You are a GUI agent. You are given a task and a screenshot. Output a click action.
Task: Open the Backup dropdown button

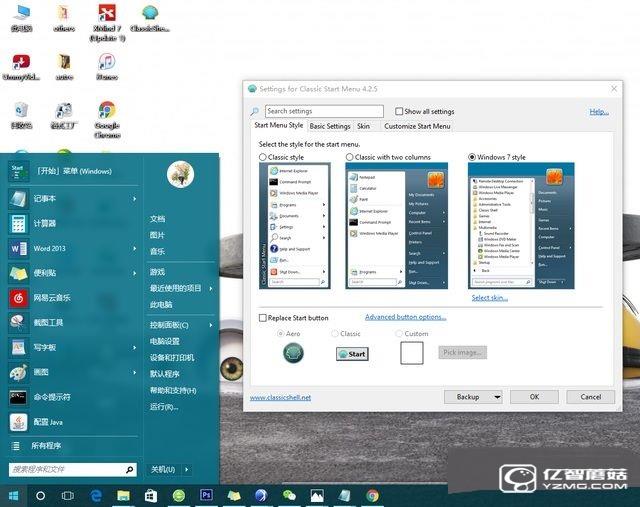click(x=473, y=397)
